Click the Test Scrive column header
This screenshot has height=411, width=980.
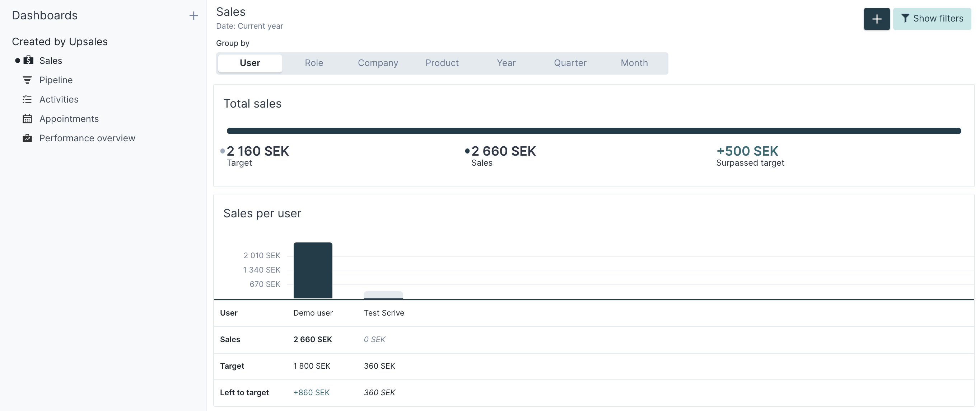tap(384, 312)
